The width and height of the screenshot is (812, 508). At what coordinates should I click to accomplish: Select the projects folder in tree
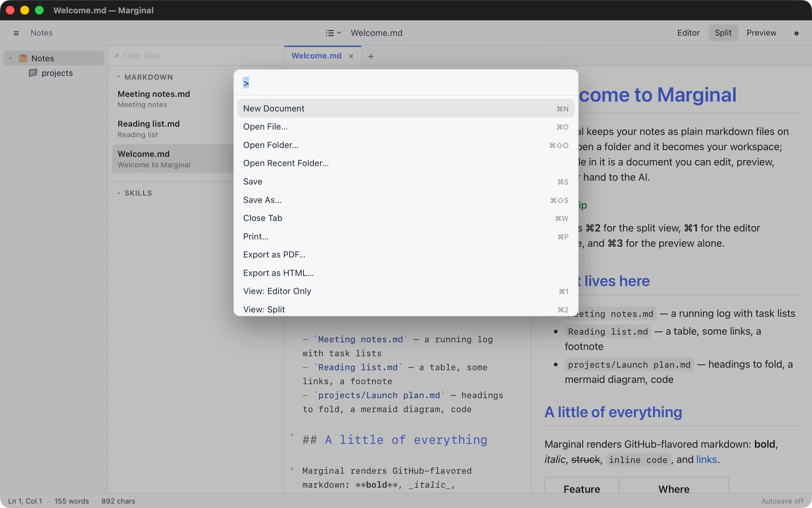click(x=54, y=73)
